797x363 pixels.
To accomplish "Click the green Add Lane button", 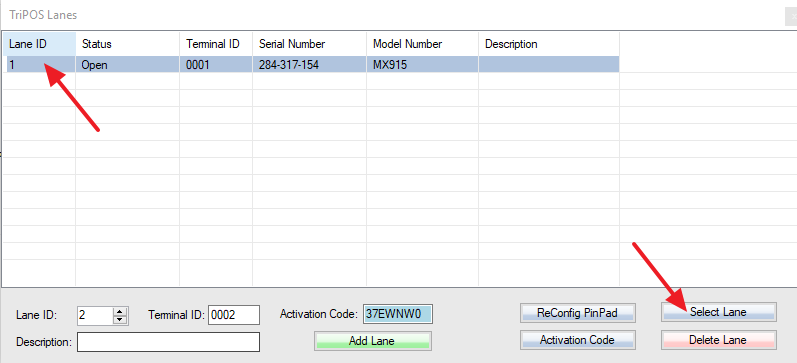I will tap(373, 341).
